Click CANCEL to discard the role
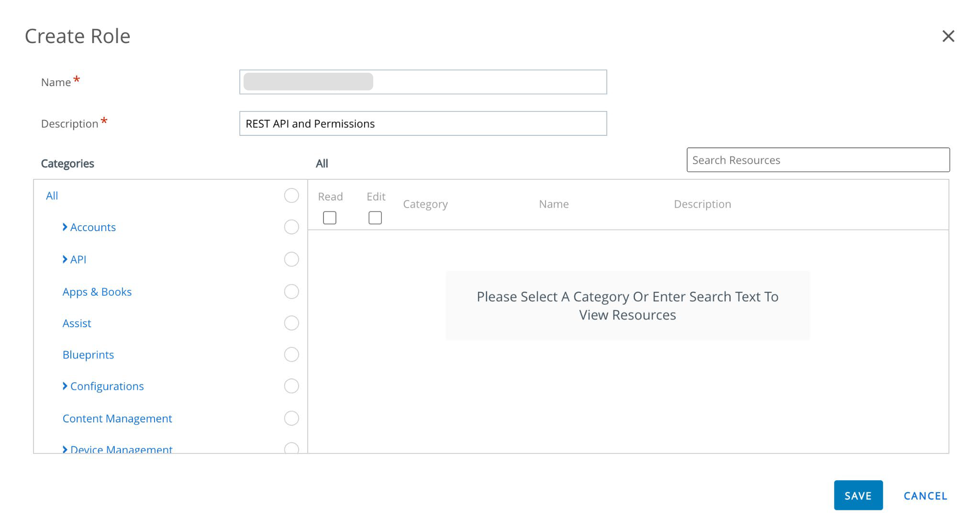 click(925, 496)
